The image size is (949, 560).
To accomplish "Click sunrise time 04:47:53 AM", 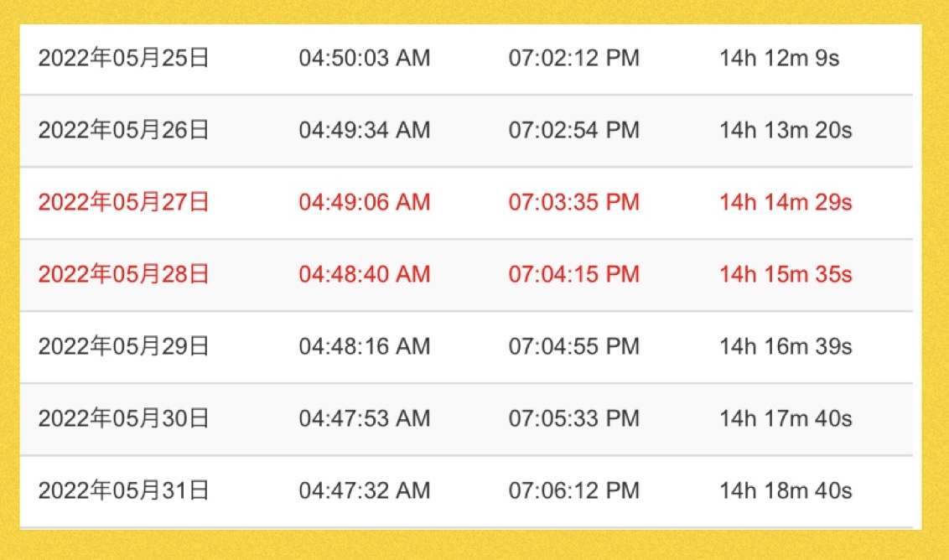I will click(x=365, y=418).
